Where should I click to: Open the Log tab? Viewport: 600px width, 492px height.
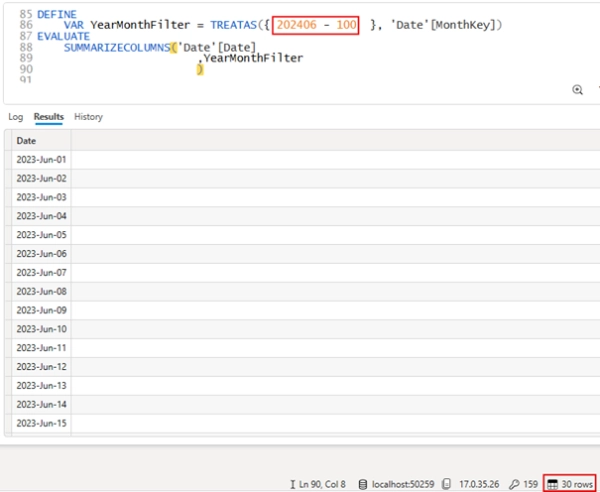[x=15, y=117]
